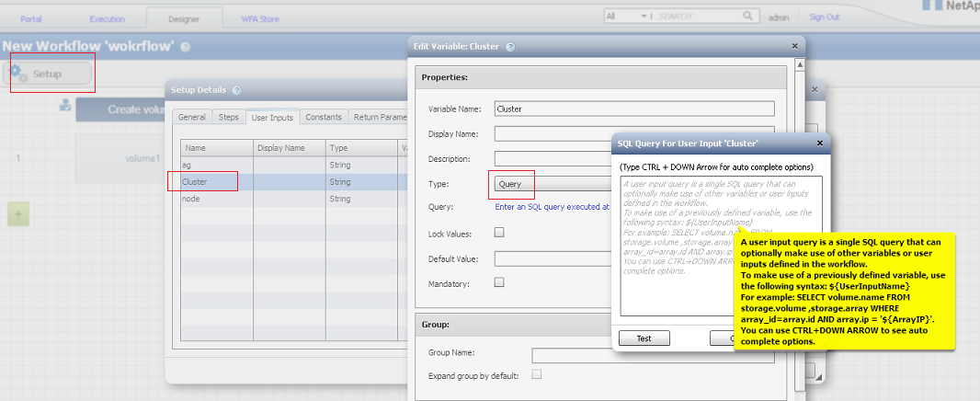
Task: Open the General tab in Setup Details
Action: pyautogui.click(x=192, y=117)
